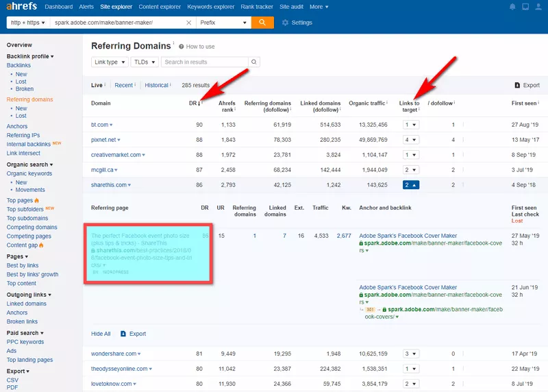Open Dashboard in top navigation
Image resolution: width=548 pixels, height=392 pixels.
(59, 7)
